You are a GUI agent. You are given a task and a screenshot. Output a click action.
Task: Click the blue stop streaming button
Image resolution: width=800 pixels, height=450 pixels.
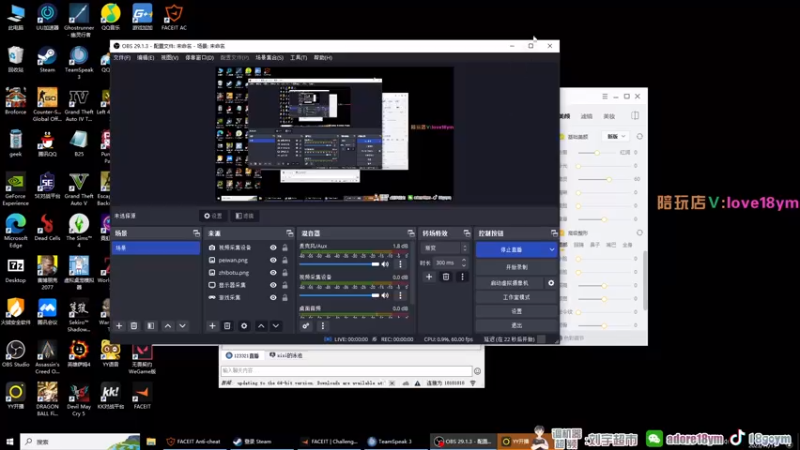(511, 249)
